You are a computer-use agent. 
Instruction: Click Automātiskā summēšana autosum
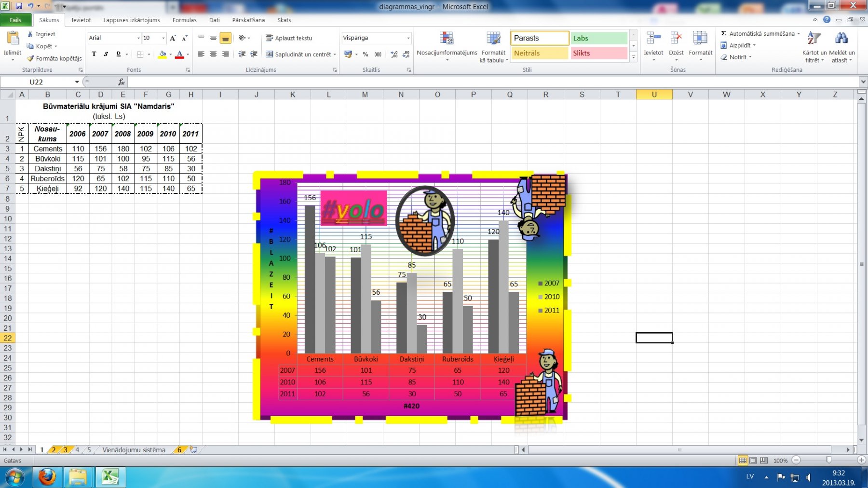tap(757, 34)
